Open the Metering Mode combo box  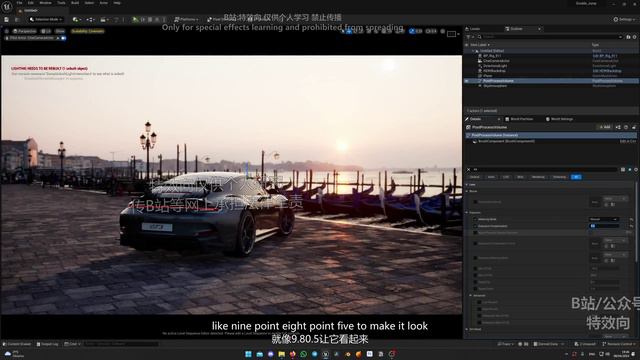[604, 219]
